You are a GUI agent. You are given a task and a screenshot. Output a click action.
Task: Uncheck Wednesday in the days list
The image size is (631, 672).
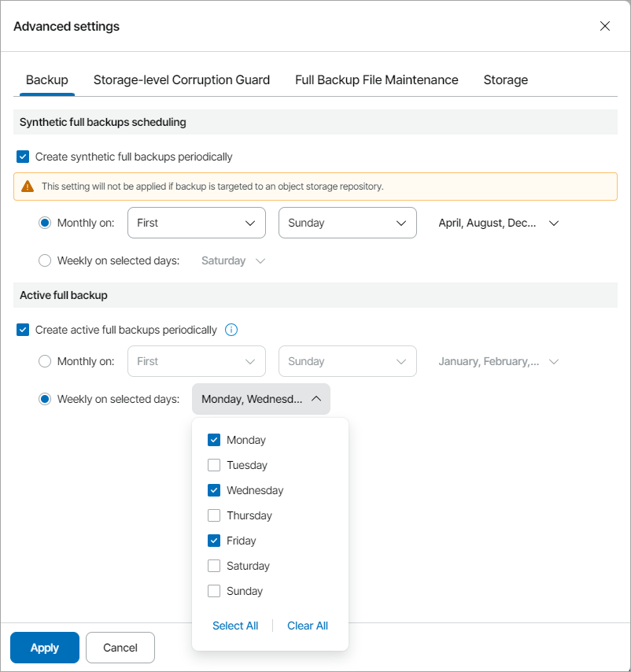pos(214,490)
